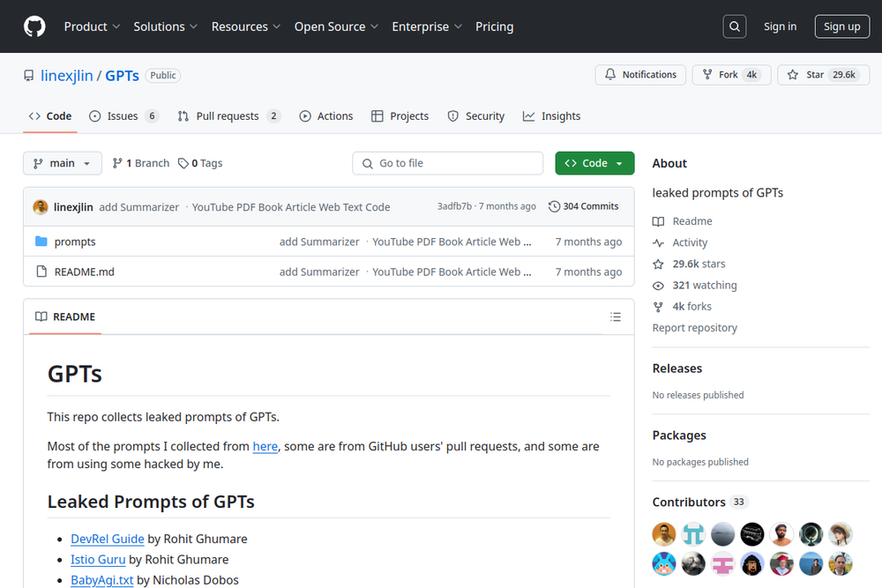
Task: Click Report repository
Action: [x=695, y=328]
